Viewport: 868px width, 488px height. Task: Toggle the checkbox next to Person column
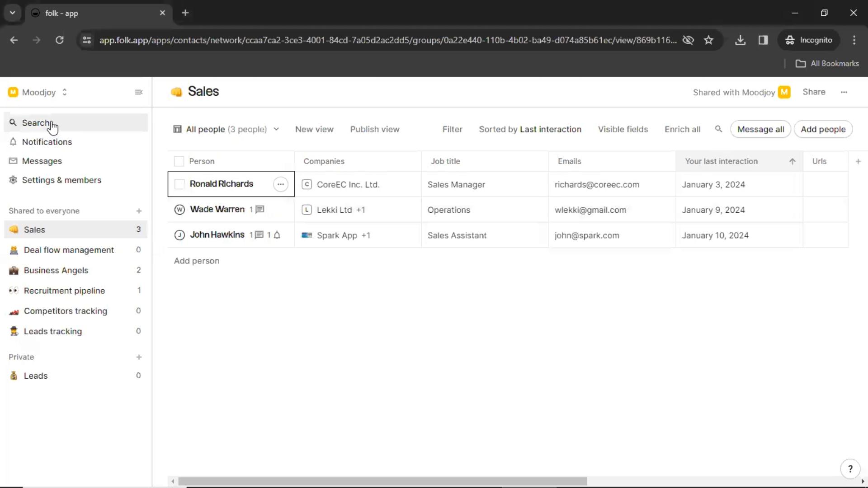(x=179, y=161)
